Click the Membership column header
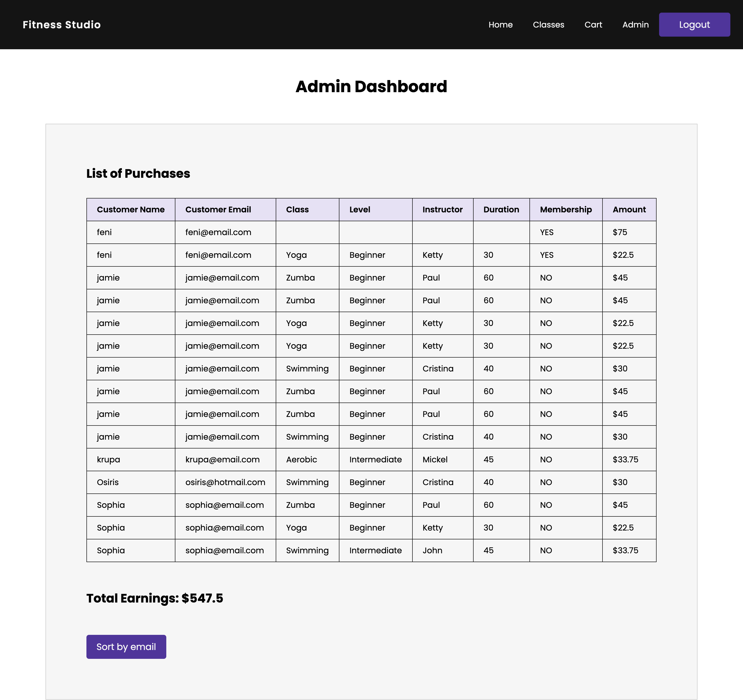Image resolution: width=743 pixels, height=700 pixels. [566, 210]
